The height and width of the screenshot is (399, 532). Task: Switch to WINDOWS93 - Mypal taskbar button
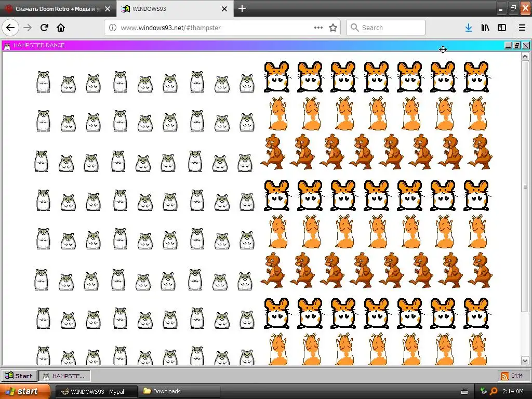[96, 392]
